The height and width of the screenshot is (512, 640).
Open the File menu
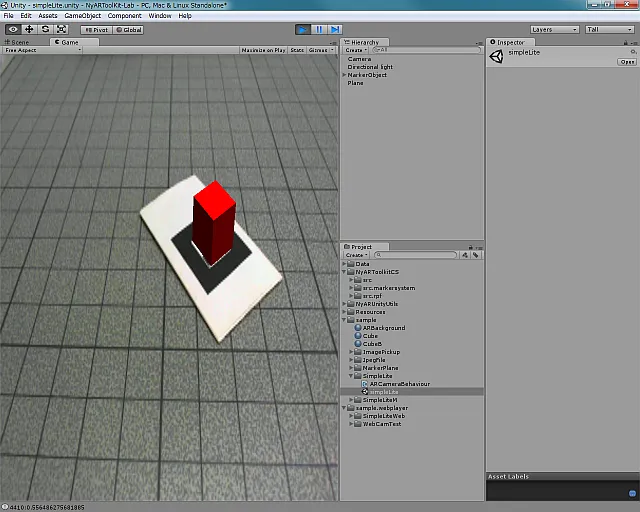[9, 16]
